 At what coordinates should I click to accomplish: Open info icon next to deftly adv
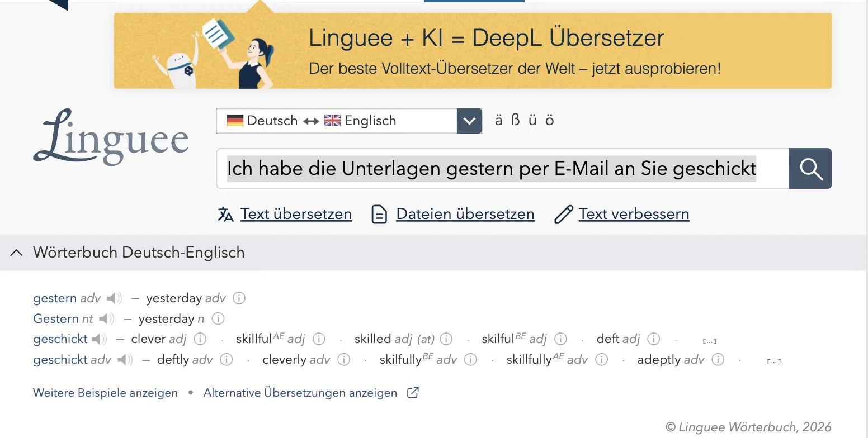227,360
